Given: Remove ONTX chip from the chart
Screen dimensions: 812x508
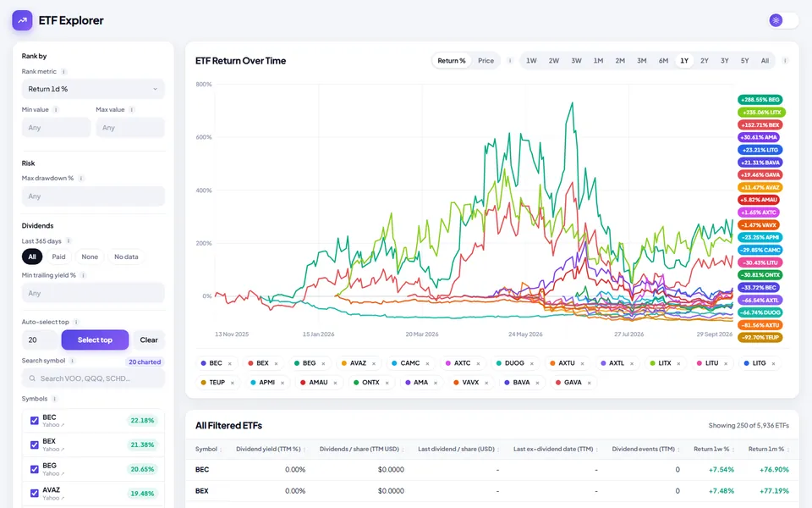Looking at the screenshot, I should (387, 383).
